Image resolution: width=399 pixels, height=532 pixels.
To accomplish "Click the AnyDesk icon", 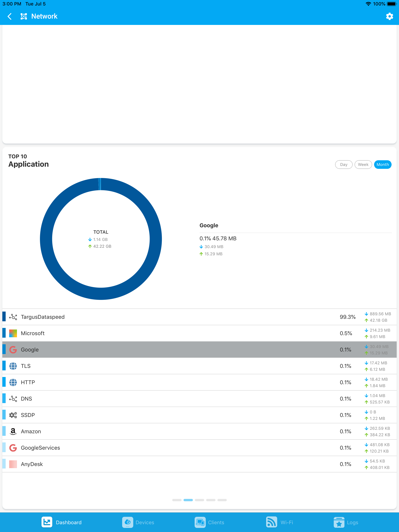I will pyautogui.click(x=13, y=464).
